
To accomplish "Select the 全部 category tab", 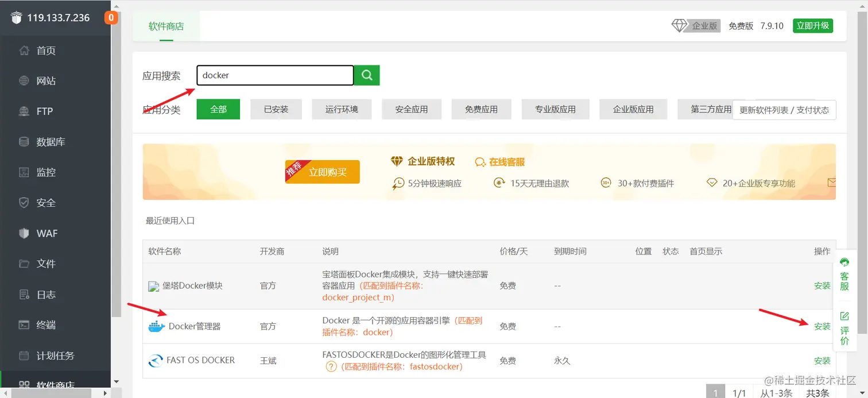I will pyautogui.click(x=218, y=109).
